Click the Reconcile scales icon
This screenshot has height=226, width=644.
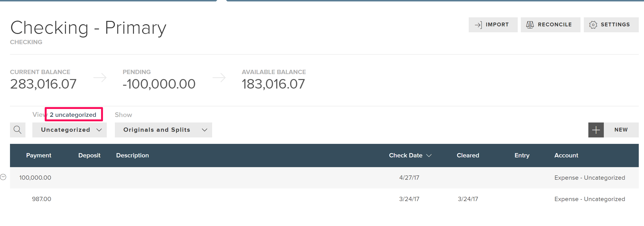click(x=530, y=25)
